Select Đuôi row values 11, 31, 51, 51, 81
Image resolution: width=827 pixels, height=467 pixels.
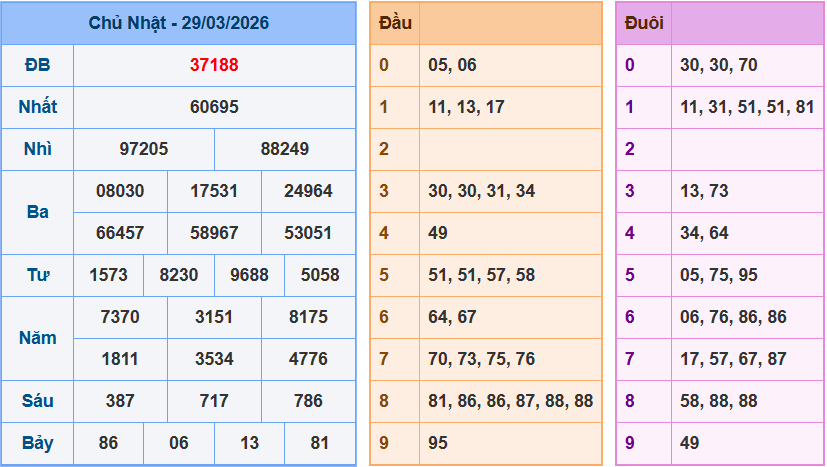pyautogui.click(x=746, y=107)
